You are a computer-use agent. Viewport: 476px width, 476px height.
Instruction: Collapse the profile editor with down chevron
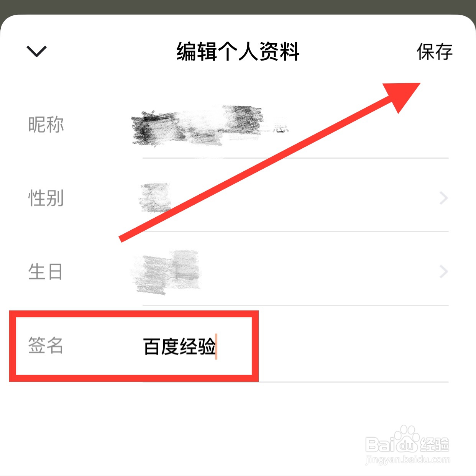coord(36,51)
